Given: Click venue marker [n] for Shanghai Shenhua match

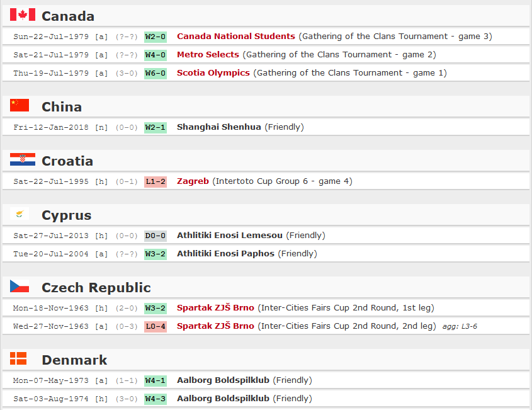Looking at the screenshot, I should coord(101,128).
